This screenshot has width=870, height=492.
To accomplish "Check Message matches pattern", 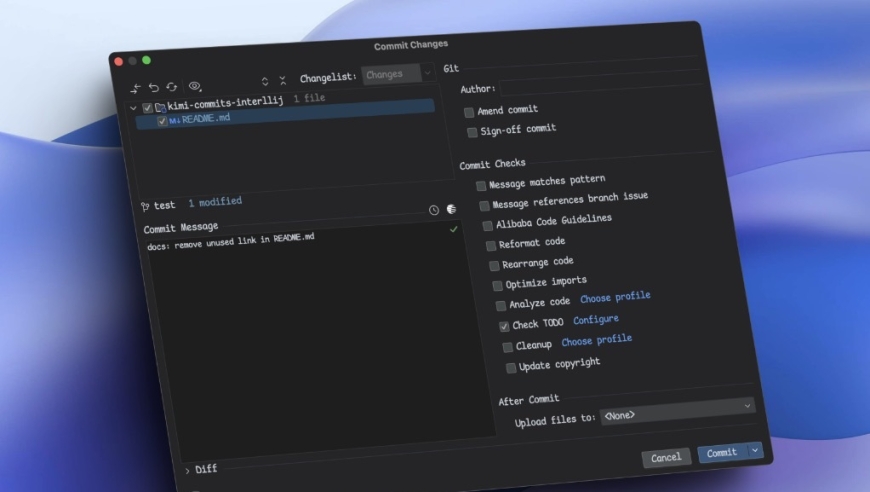I will point(481,186).
